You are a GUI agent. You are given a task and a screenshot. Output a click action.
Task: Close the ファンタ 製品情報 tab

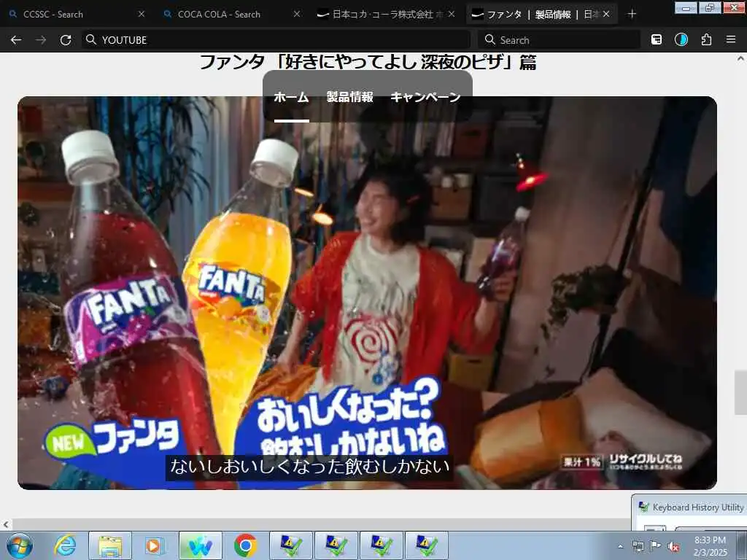pyautogui.click(x=606, y=15)
